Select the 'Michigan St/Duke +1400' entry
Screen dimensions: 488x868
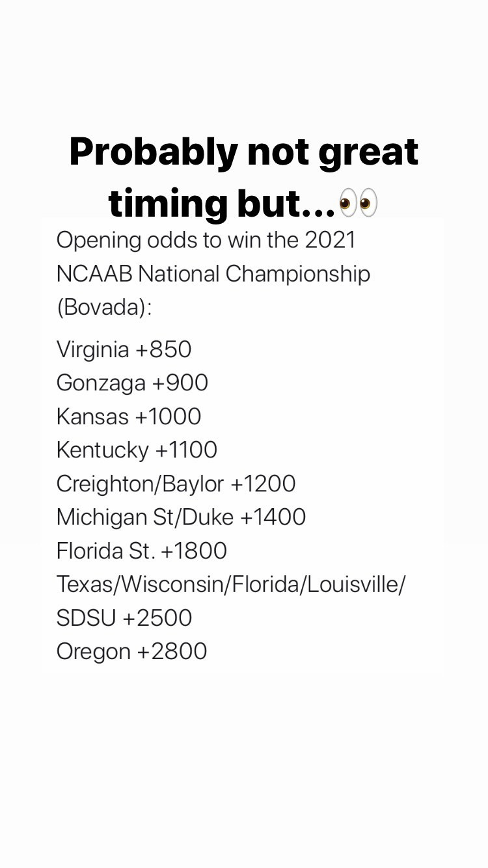[182, 517]
